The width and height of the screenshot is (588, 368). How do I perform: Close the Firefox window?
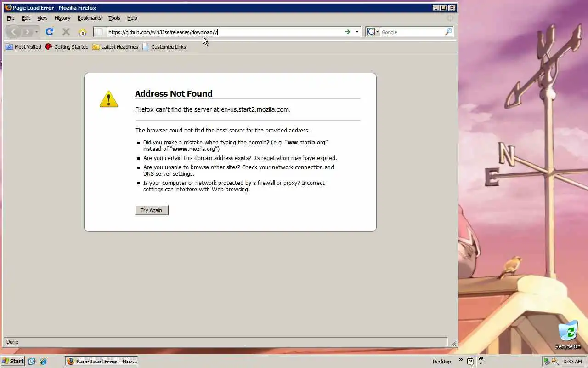click(x=452, y=7)
